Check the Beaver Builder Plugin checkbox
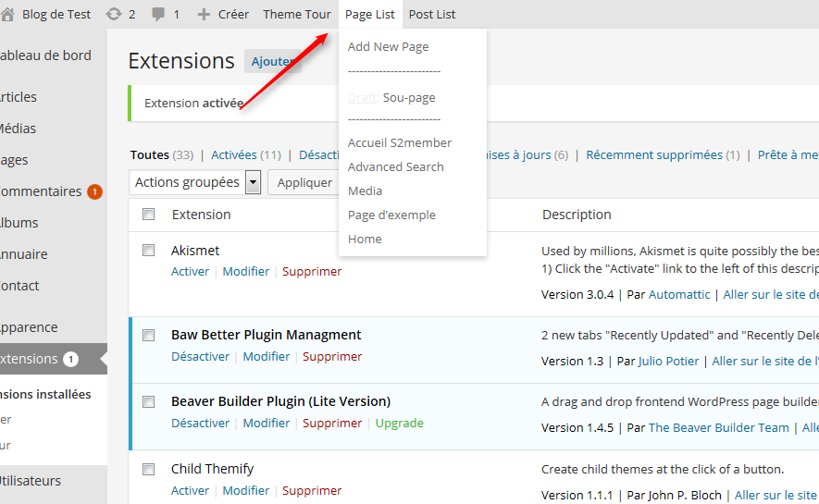This screenshot has width=819, height=504. click(x=149, y=401)
